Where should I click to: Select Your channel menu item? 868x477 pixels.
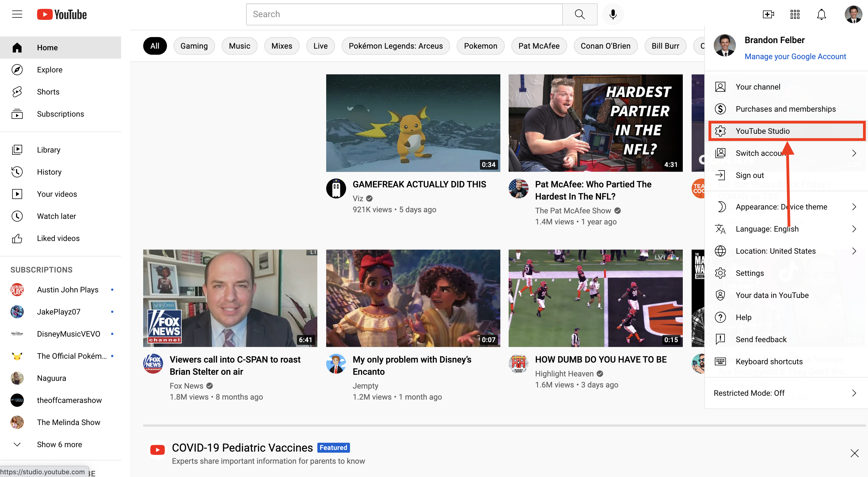point(786,87)
